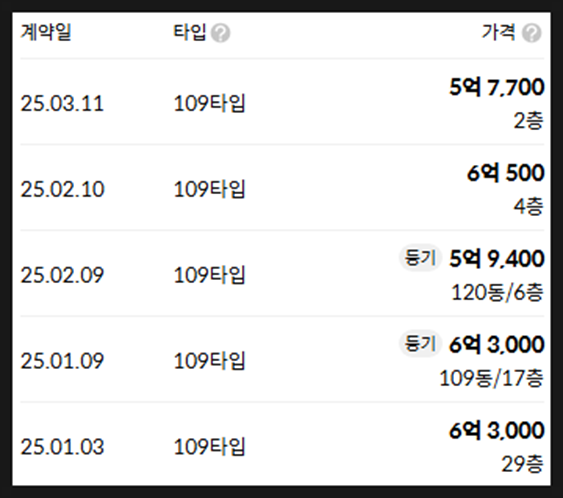This screenshot has height=498, width=563.
Task: Click the 120동/6층 detail text
Action: (x=497, y=292)
